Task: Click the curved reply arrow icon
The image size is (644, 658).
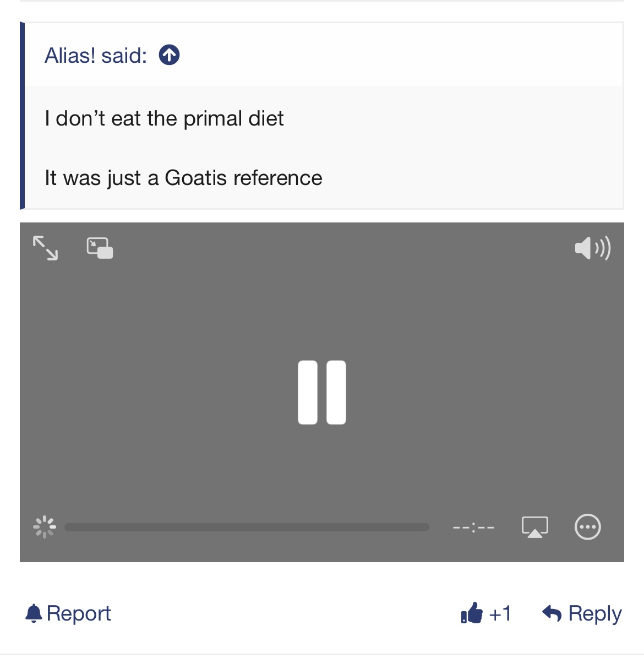Action: click(552, 613)
